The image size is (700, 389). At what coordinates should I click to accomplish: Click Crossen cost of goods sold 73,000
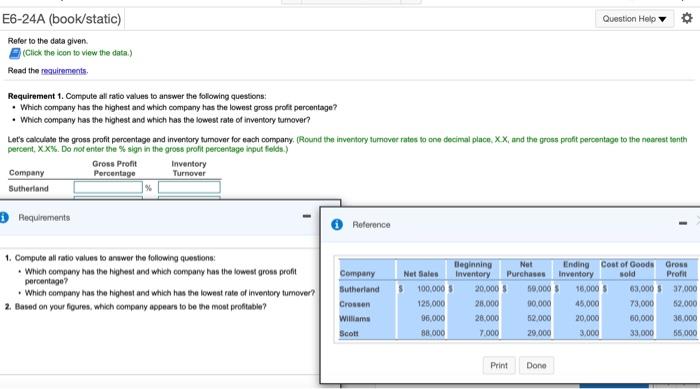click(x=642, y=303)
